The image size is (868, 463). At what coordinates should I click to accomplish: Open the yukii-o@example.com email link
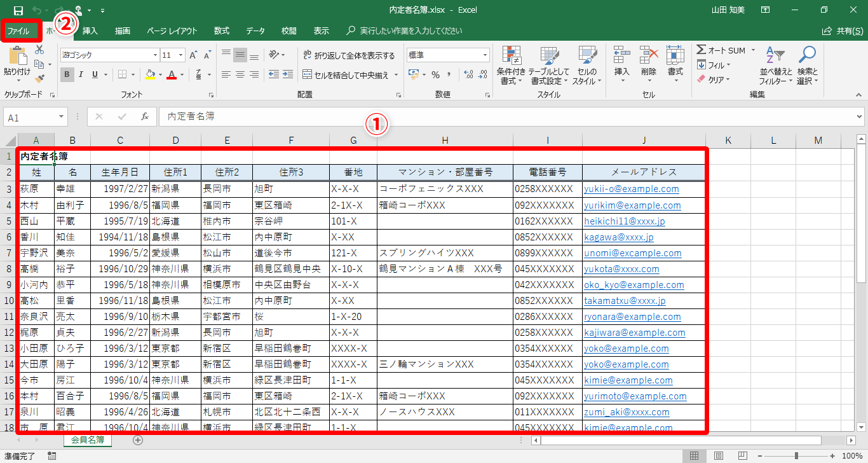[x=632, y=189]
